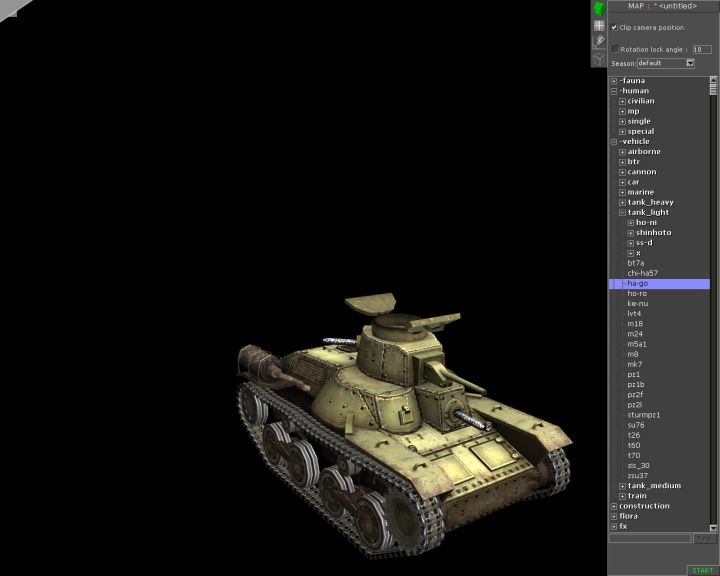The image size is (720, 576).
Task: Select the green entity mode icon
Action: [x=598, y=8]
